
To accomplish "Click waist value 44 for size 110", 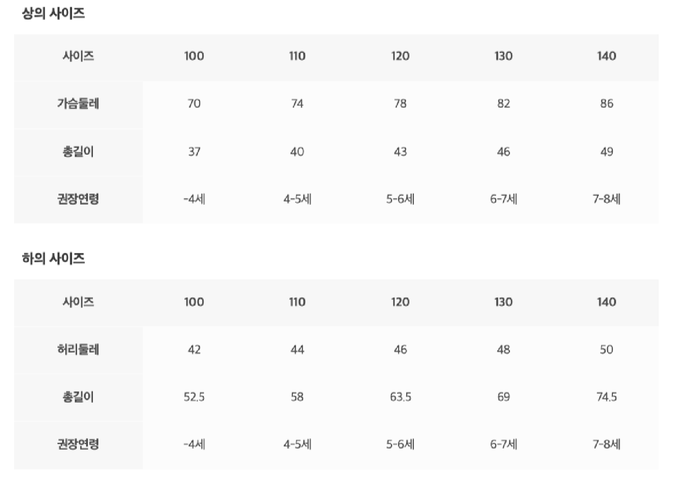I will (297, 350).
